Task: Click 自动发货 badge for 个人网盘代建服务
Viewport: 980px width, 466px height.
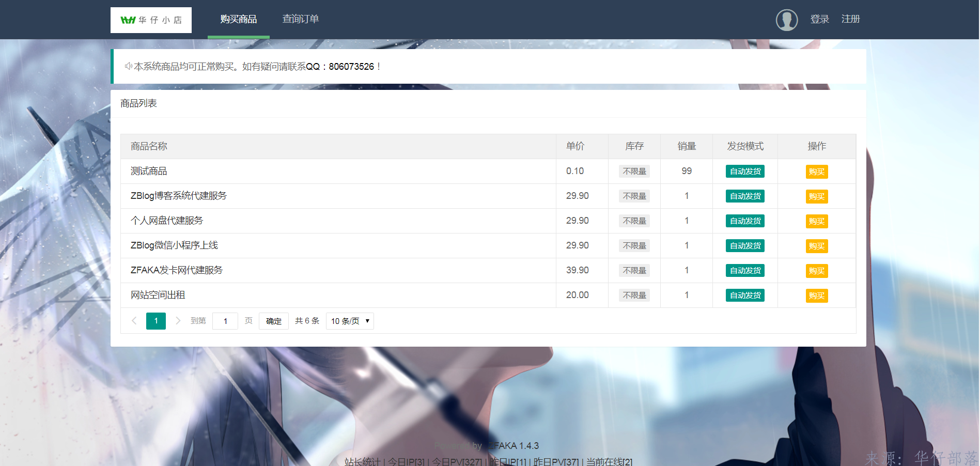Action: 745,221
